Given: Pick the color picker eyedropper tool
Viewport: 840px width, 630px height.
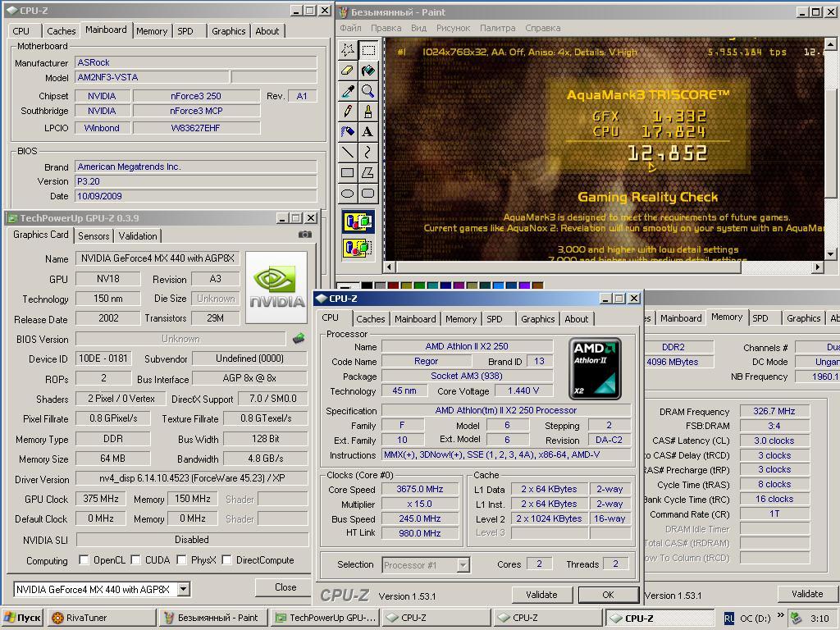Looking at the screenshot, I should coord(348,90).
